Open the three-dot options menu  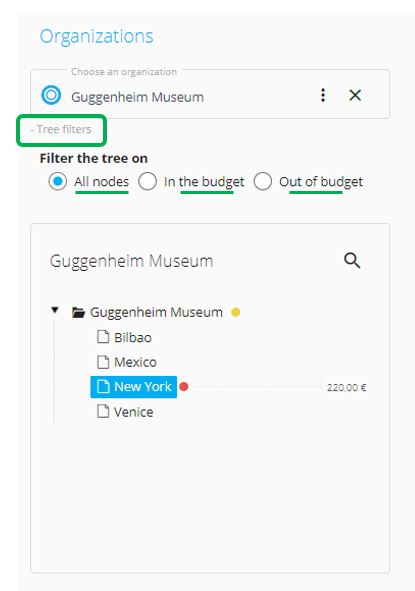[x=323, y=95]
